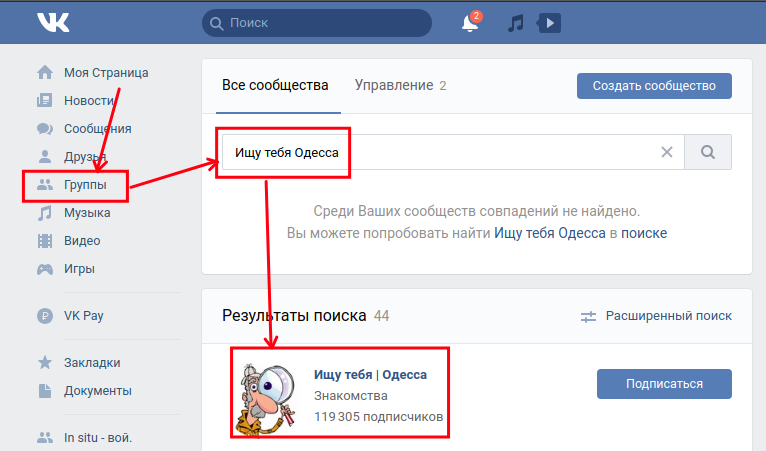The image size is (766, 451).
Task: Open Новости feed
Action: 88,100
